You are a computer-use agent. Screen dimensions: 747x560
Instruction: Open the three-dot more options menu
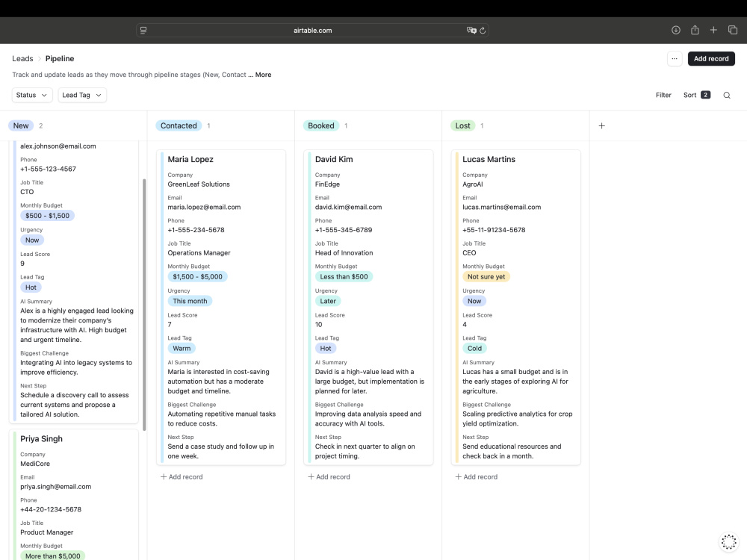(x=675, y=58)
